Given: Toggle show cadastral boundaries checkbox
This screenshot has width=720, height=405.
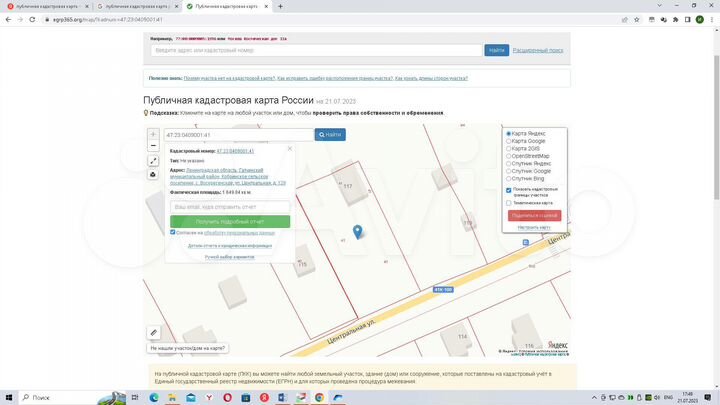Looking at the screenshot, I should (508, 190).
